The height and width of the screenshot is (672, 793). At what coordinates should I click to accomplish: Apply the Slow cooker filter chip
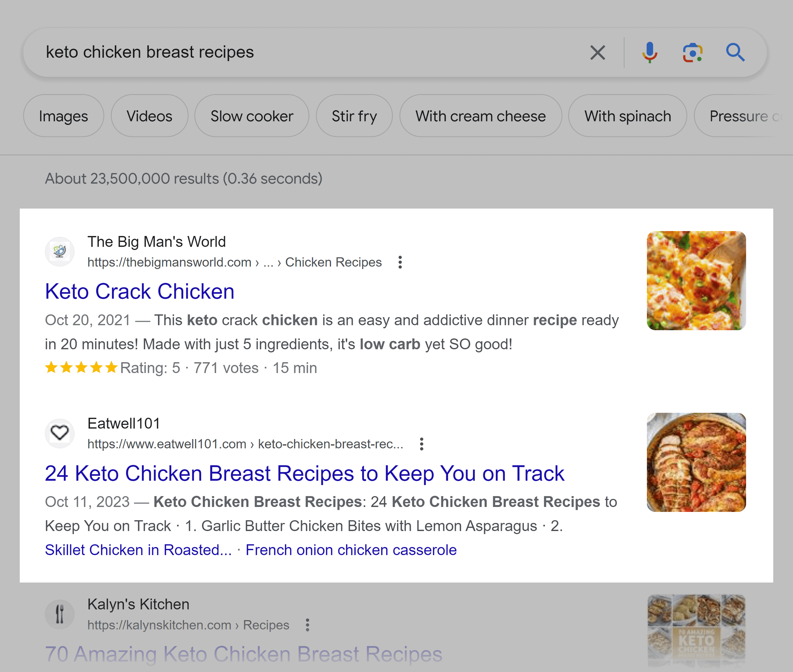point(252,116)
